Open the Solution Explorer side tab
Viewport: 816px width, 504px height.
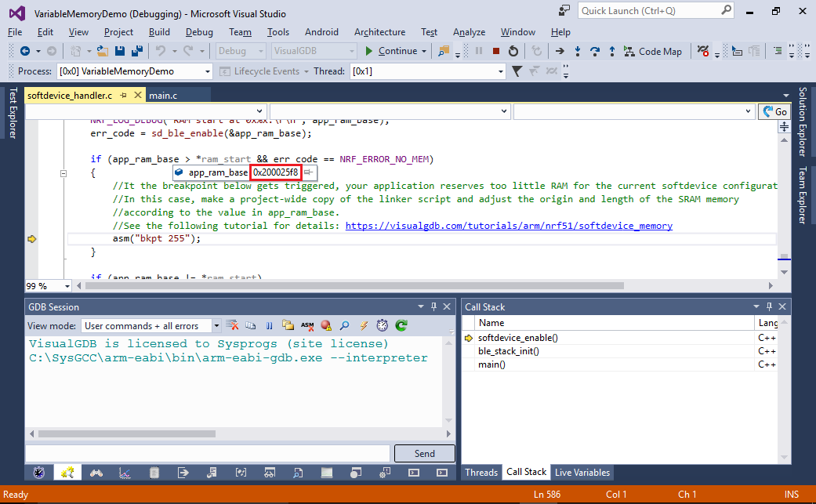(x=803, y=121)
